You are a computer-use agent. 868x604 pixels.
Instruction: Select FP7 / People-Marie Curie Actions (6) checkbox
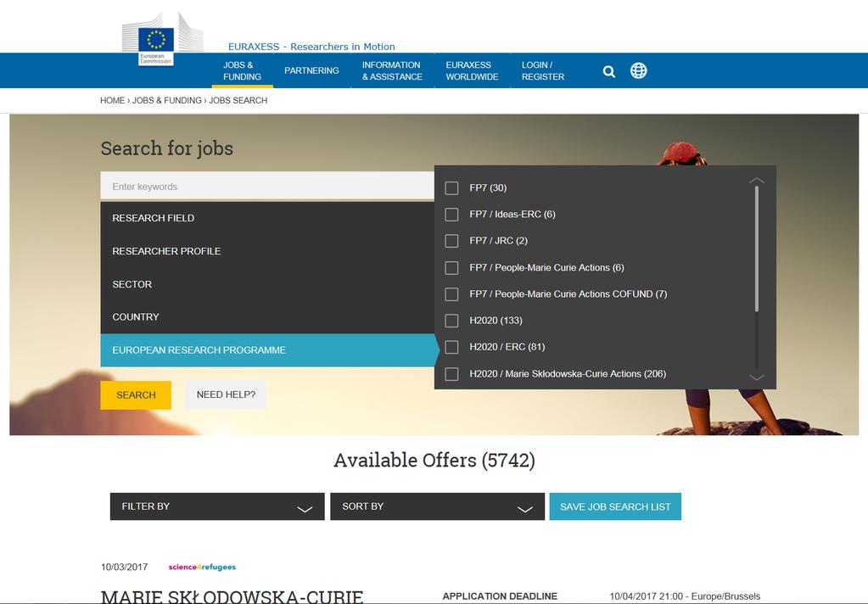coord(451,268)
